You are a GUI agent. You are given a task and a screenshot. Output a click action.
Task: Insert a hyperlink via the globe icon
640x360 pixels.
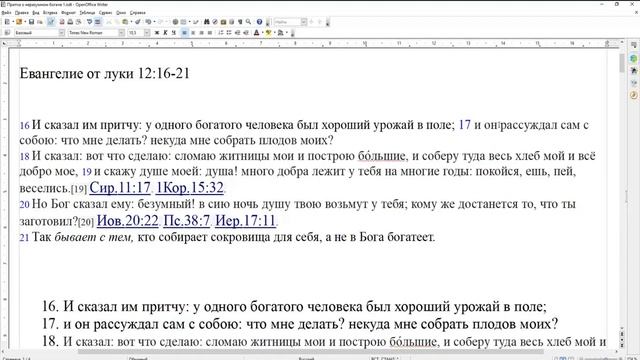click(175, 22)
